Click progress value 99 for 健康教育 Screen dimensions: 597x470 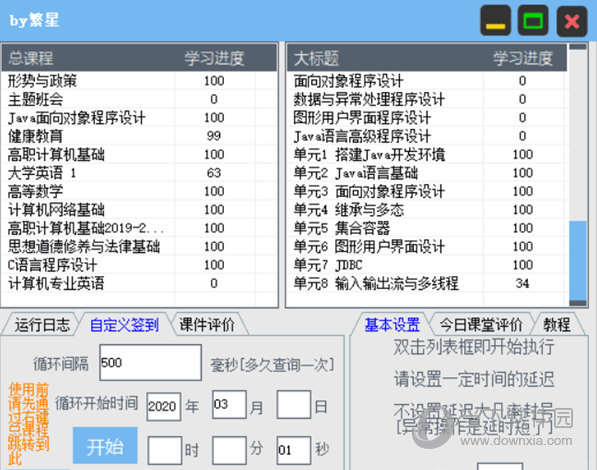214,136
